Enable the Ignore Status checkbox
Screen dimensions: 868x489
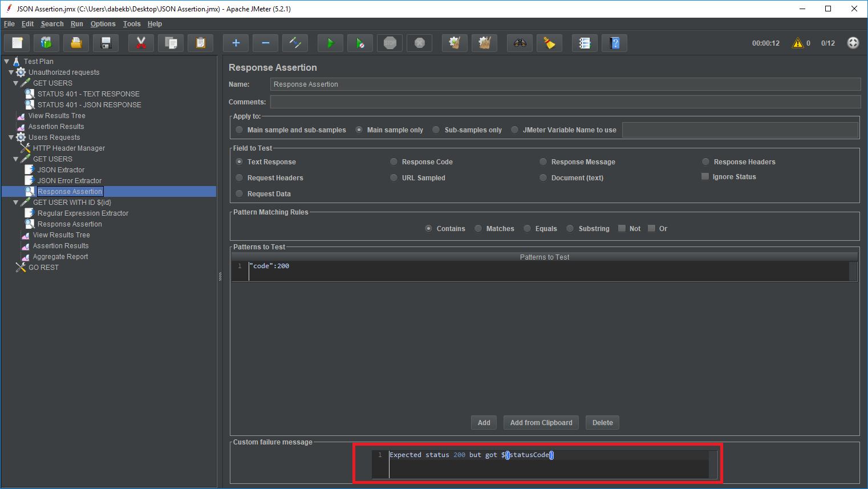click(x=705, y=177)
